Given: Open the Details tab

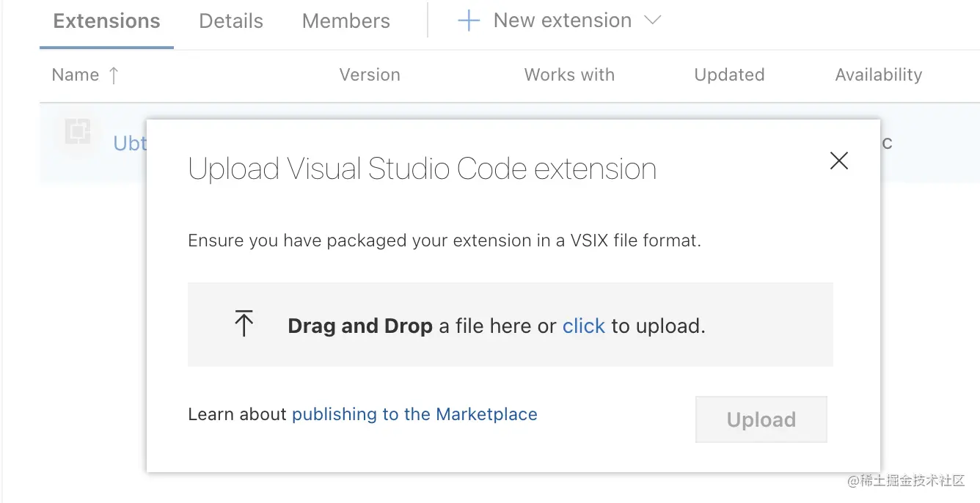Looking at the screenshot, I should (231, 21).
